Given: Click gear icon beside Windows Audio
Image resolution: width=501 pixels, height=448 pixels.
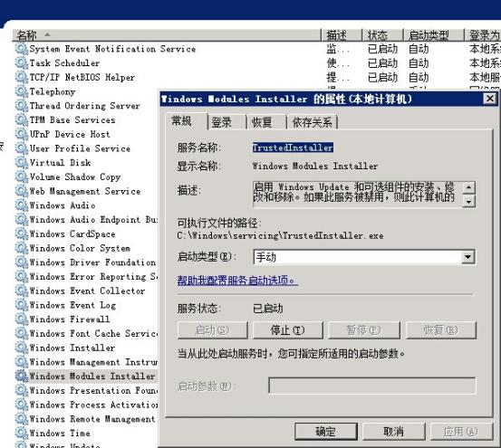Looking at the screenshot, I should [x=22, y=205].
